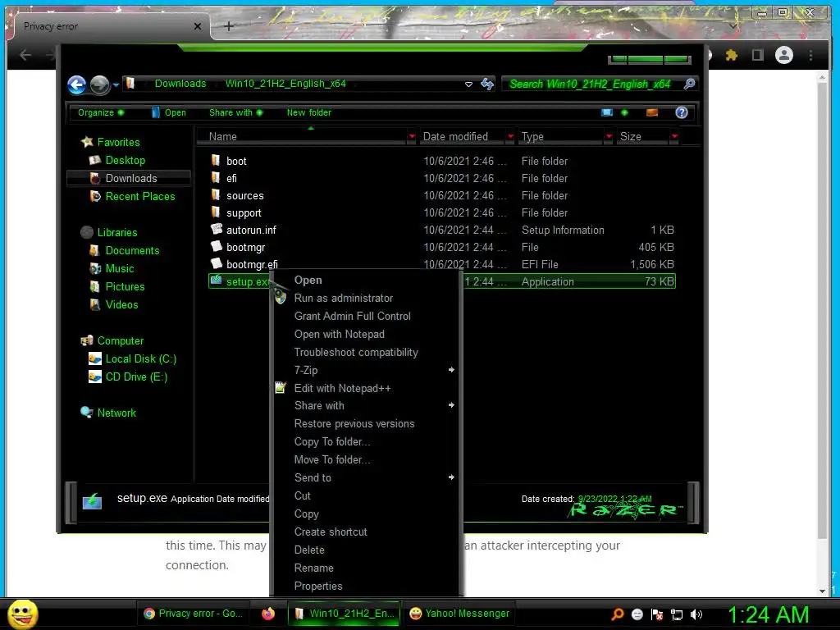Open the Organize dropdown menu

(101, 112)
